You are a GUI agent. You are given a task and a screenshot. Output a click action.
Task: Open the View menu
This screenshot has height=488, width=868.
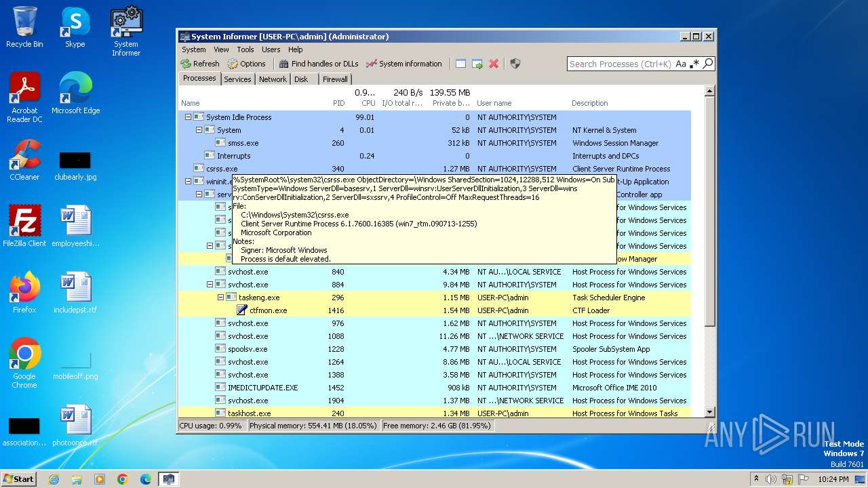(x=221, y=49)
